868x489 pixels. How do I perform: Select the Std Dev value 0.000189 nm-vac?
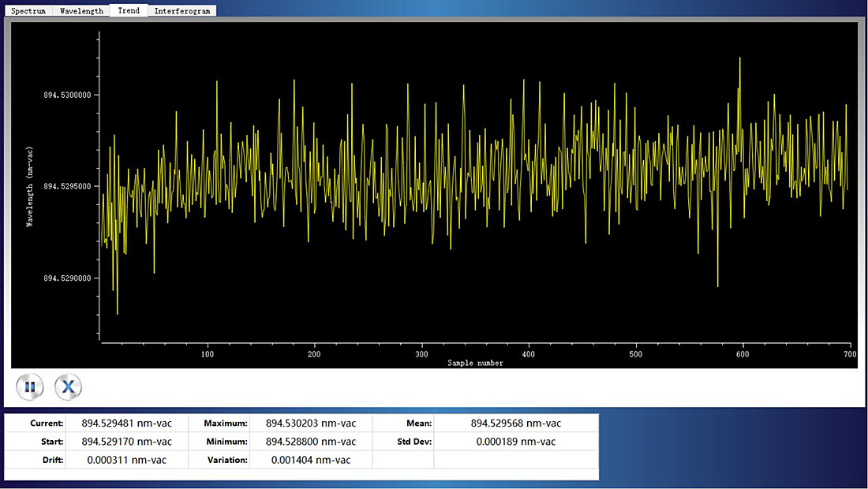tap(516, 442)
